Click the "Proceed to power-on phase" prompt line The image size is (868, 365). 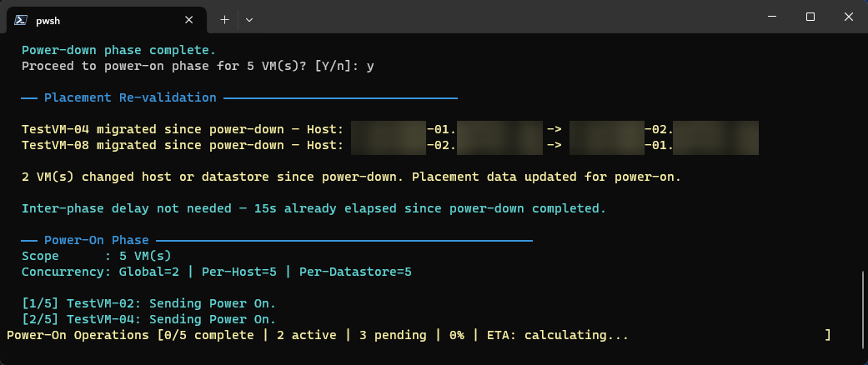pos(204,66)
